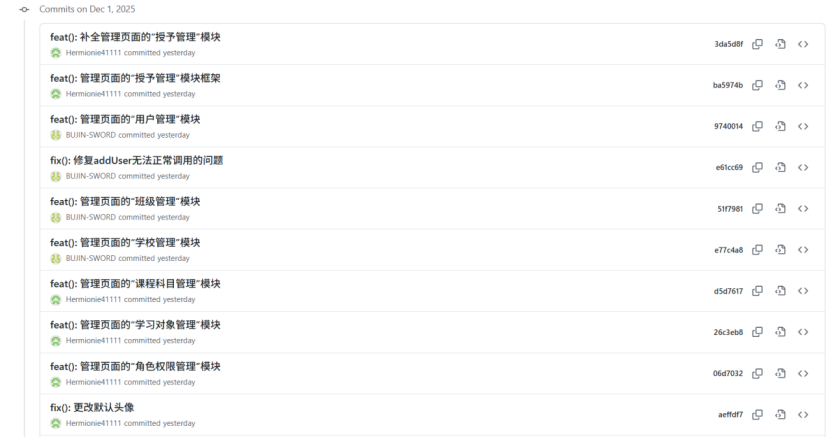831x437 pixels.
Task: View commit details icon for ba5974b
Action: pyautogui.click(x=780, y=85)
